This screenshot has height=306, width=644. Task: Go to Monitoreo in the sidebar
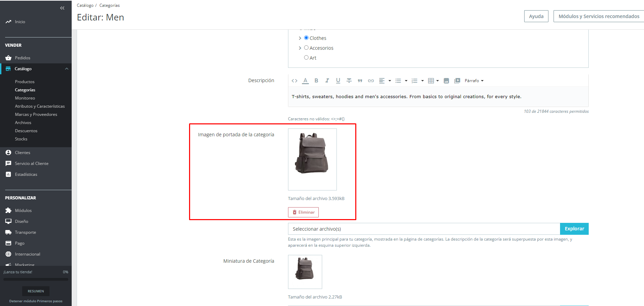click(25, 98)
